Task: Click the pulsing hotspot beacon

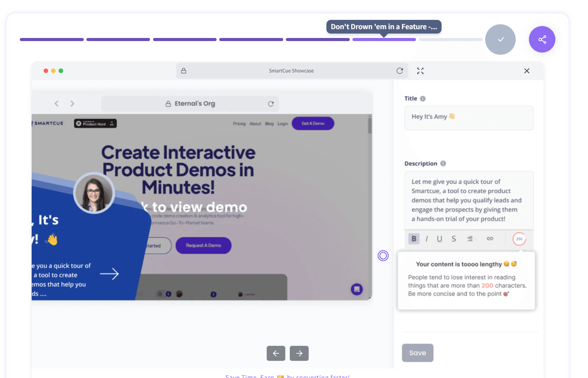Action: (x=383, y=256)
